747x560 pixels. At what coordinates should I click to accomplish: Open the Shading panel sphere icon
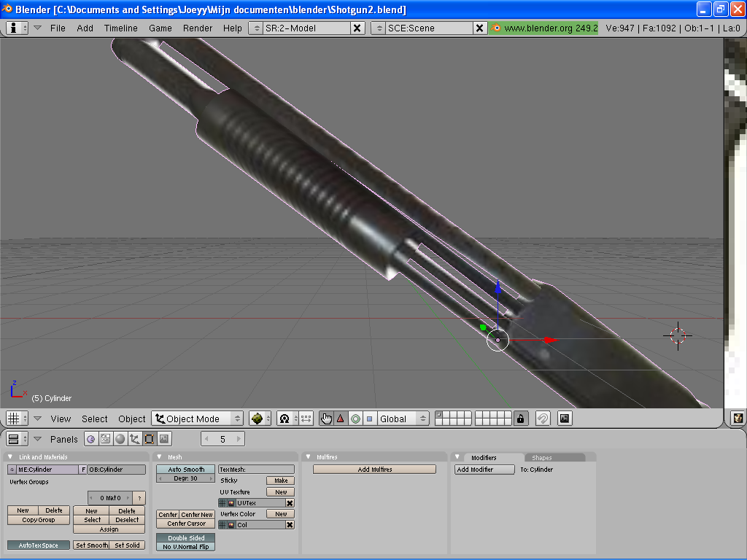[x=120, y=439]
